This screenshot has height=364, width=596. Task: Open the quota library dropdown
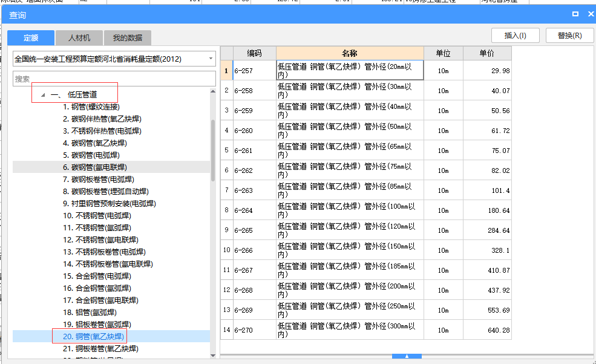[211, 59]
